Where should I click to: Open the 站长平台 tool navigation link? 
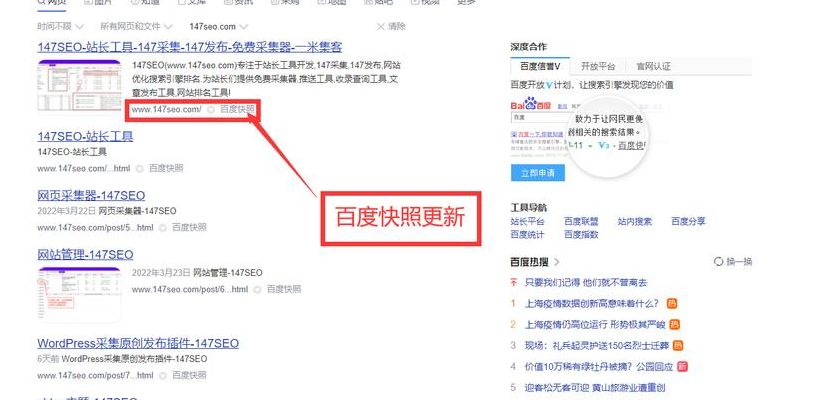pos(527,221)
